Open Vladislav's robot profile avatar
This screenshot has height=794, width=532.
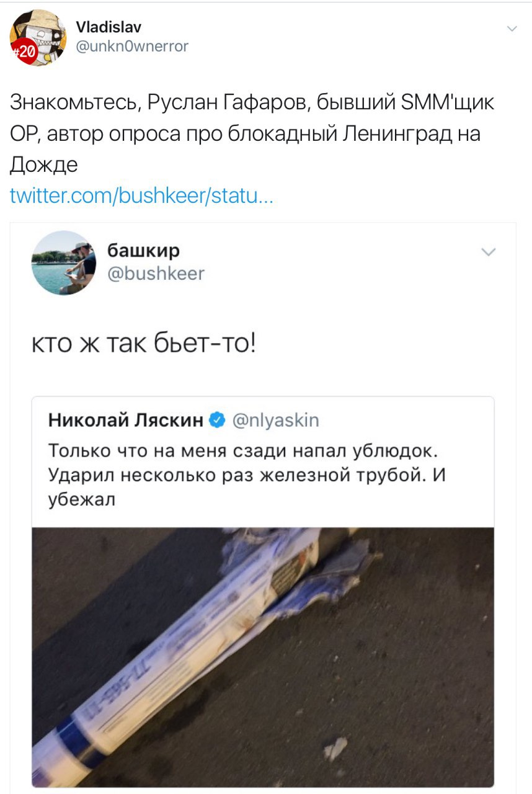(x=38, y=38)
